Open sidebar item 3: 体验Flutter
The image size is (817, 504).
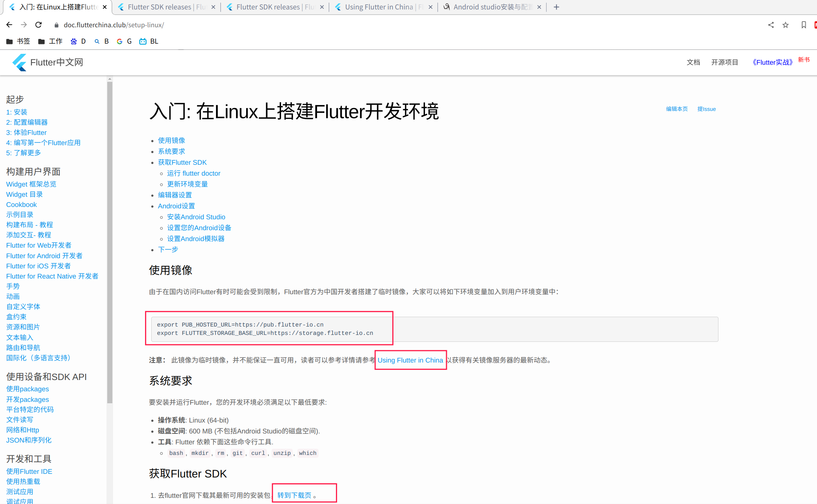[x=26, y=132]
